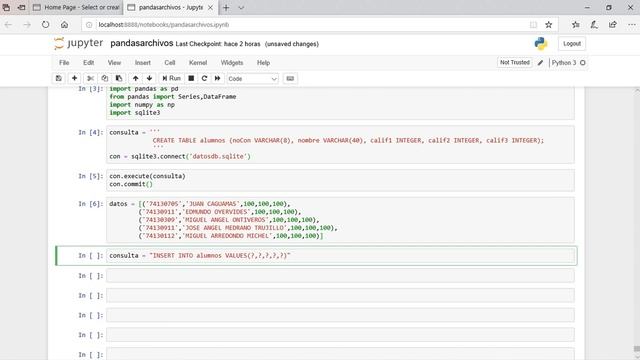Interrupt the kernel stop icon
The width and height of the screenshot is (640, 360).
(x=191, y=78)
